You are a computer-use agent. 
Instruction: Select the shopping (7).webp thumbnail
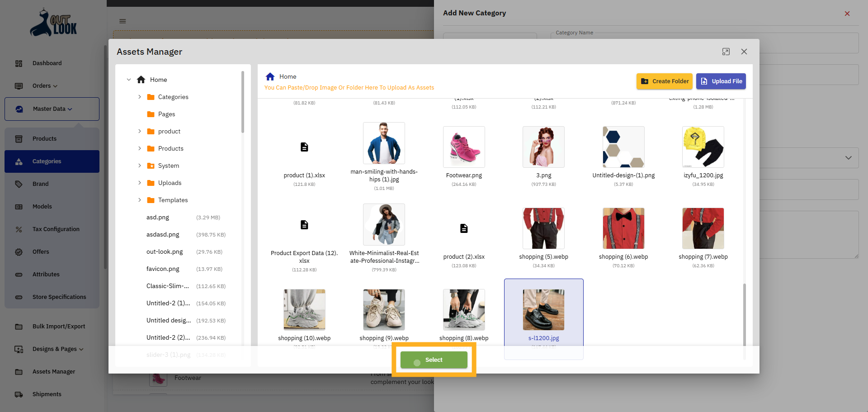coord(703,228)
